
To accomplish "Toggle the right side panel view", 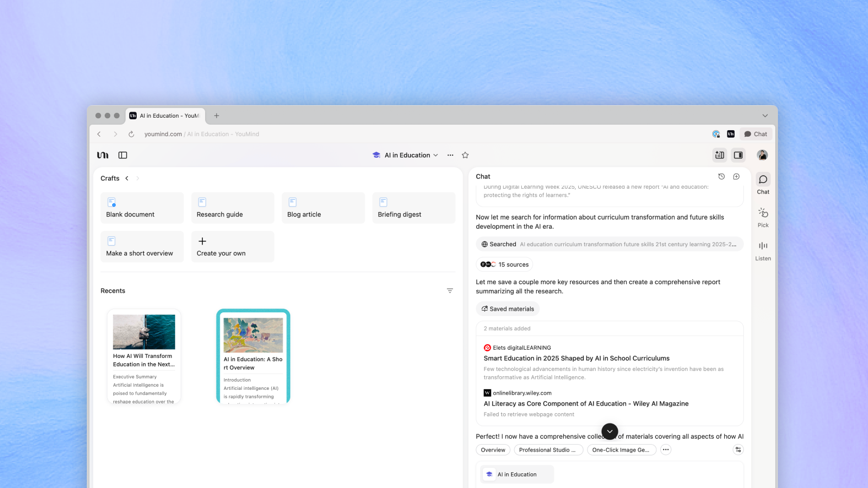I will (x=738, y=155).
